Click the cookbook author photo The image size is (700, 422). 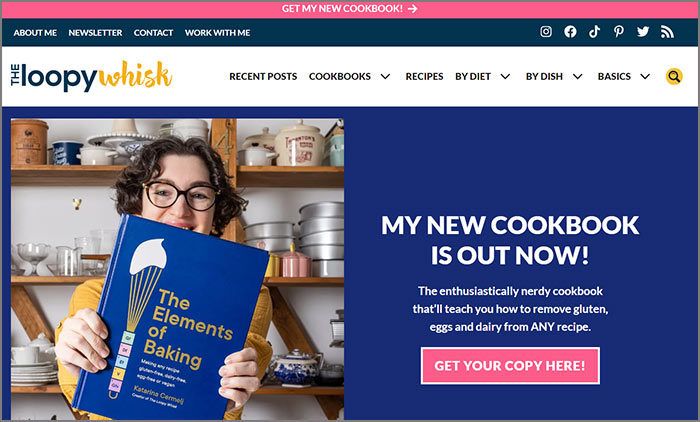pos(177,269)
